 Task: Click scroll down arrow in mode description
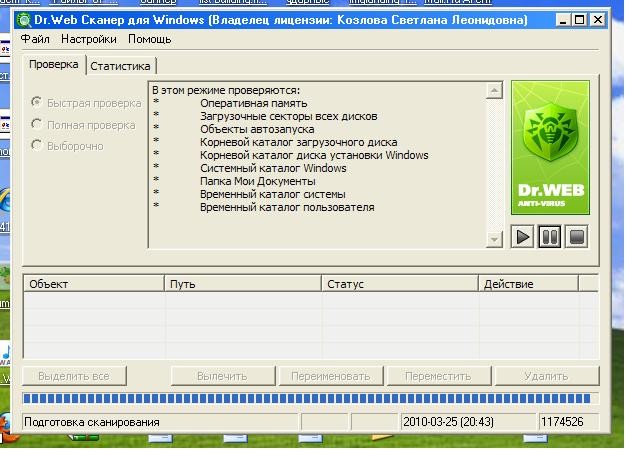click(494, 240)
